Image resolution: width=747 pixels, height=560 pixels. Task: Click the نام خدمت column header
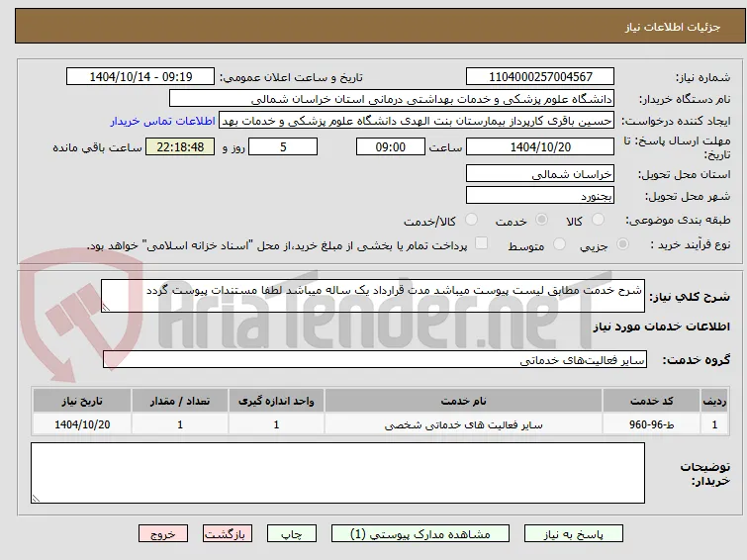[x=464, y=401]
